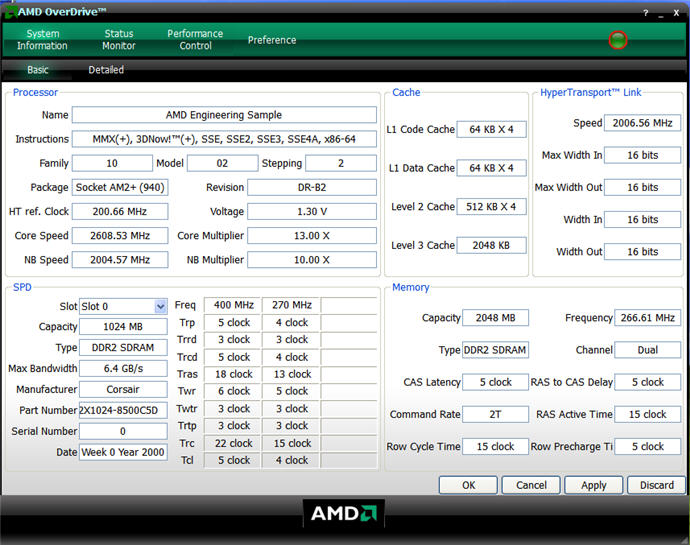Click the Core Speed value 2608.53 MHz

(120, 236)
